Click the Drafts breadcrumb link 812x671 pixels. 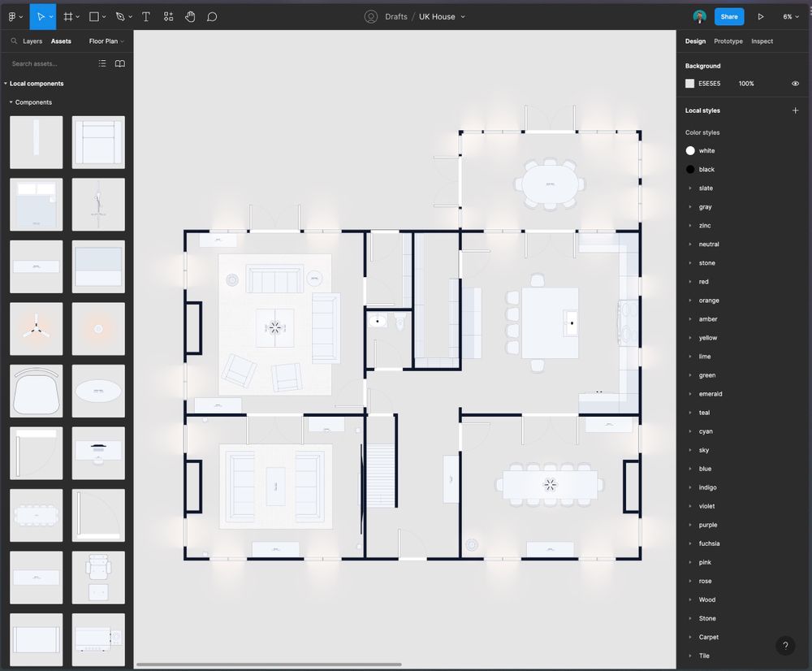pyautogui.click(x=396, y=16)
